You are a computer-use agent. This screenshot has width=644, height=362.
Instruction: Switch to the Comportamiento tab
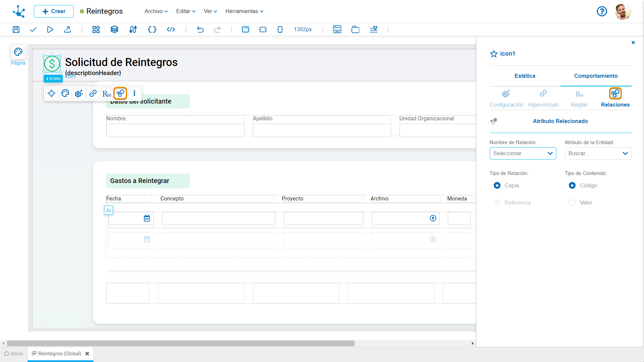coord(596,76)
